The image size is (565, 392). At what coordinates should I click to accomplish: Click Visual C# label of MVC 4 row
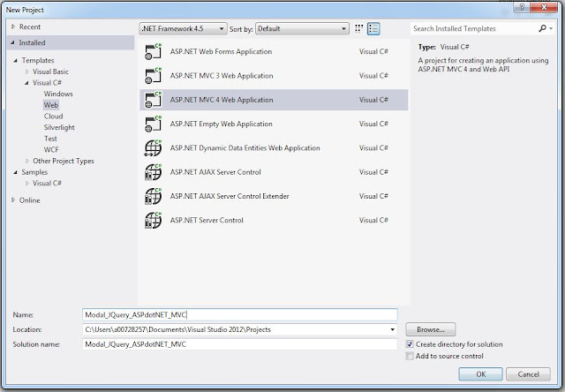point(373,100)
